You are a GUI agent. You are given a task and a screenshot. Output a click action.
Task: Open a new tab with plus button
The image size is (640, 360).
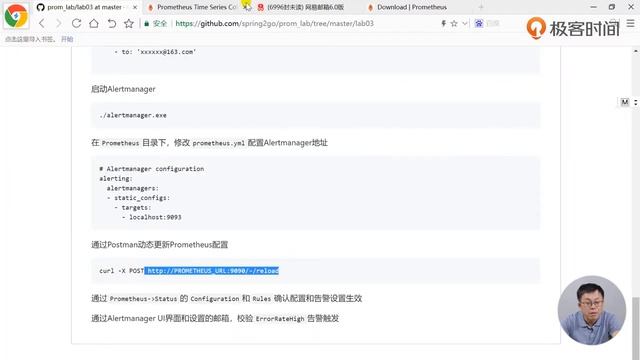(481, 7)
